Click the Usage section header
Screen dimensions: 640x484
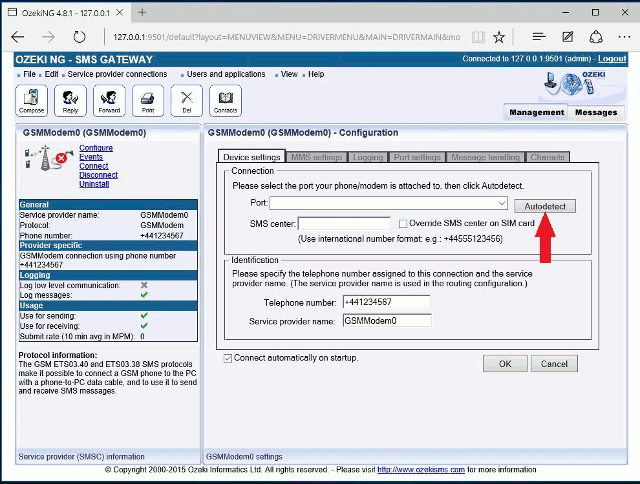(108, 306)
